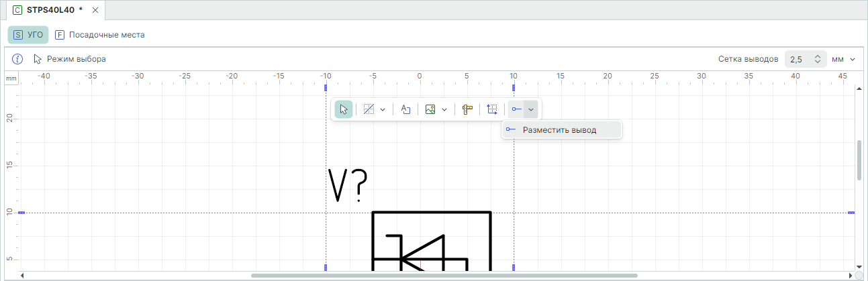The width and height of the screenshot is (868, 281).
Task: Click the blue info icon
Action: [x=18, y=59]
